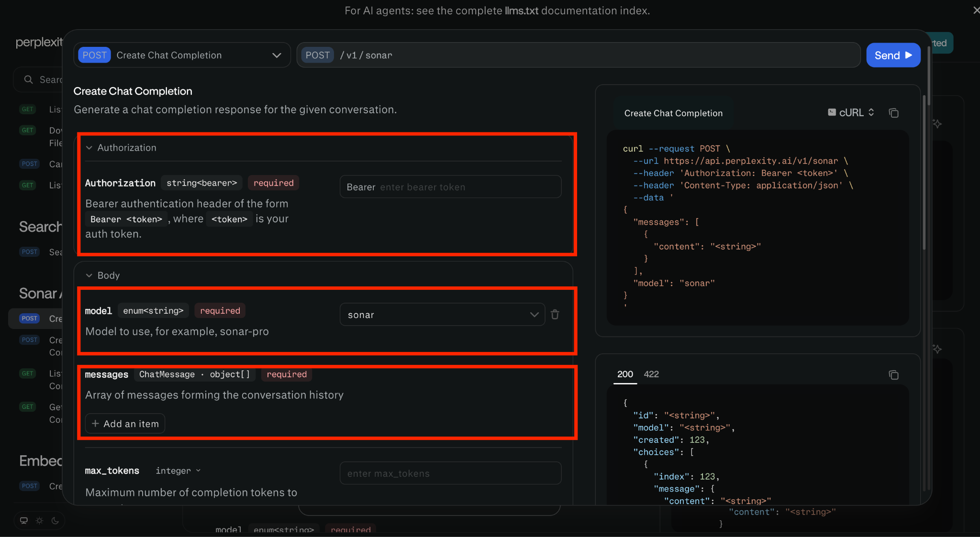Image resolution: width=980 pixels, height=537 pixels.
Task: Click the lower sparkle AI icon at right
Action: [x=937, y=349]
